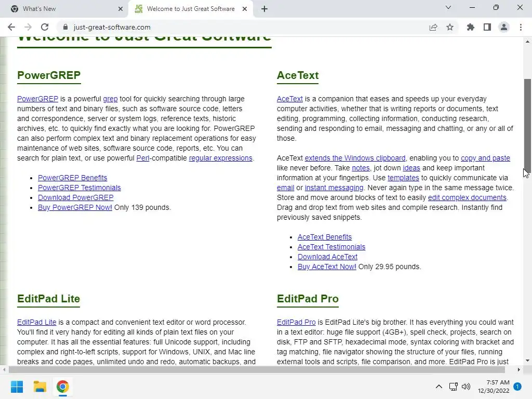This screenshot has width=532, height=399.
Task: Click Download PowerGREP
Action: click(x=76, y=197)
